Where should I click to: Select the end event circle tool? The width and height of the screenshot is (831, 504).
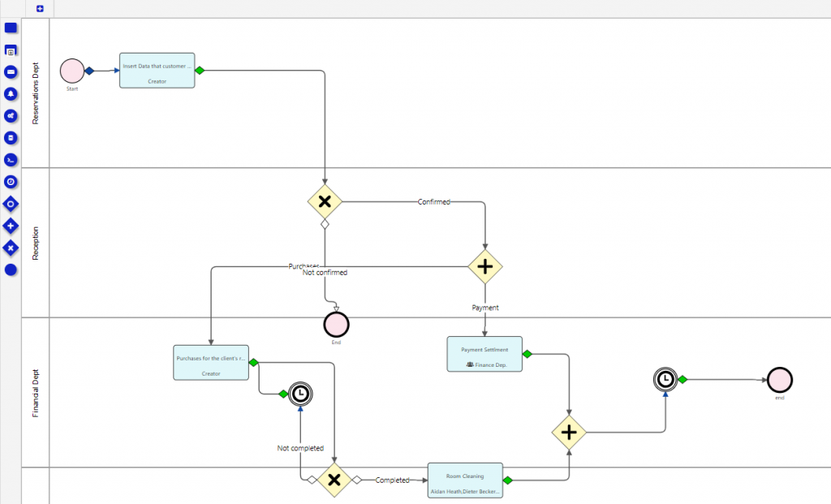click(x=11, y=270)
